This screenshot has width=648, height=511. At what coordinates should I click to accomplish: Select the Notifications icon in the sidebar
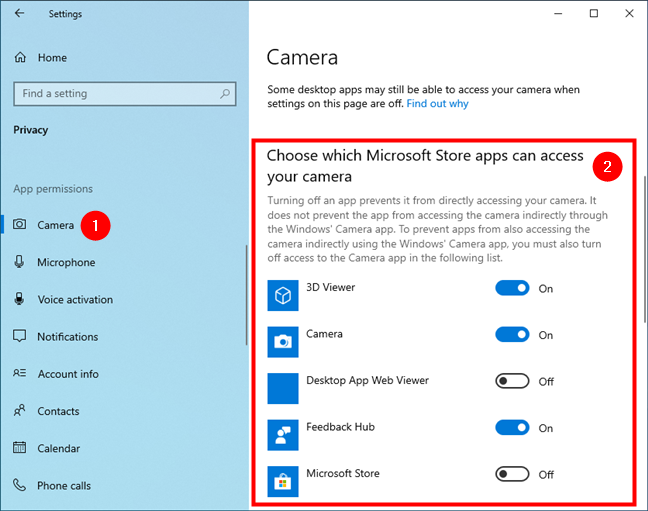[x=19, y=336]
